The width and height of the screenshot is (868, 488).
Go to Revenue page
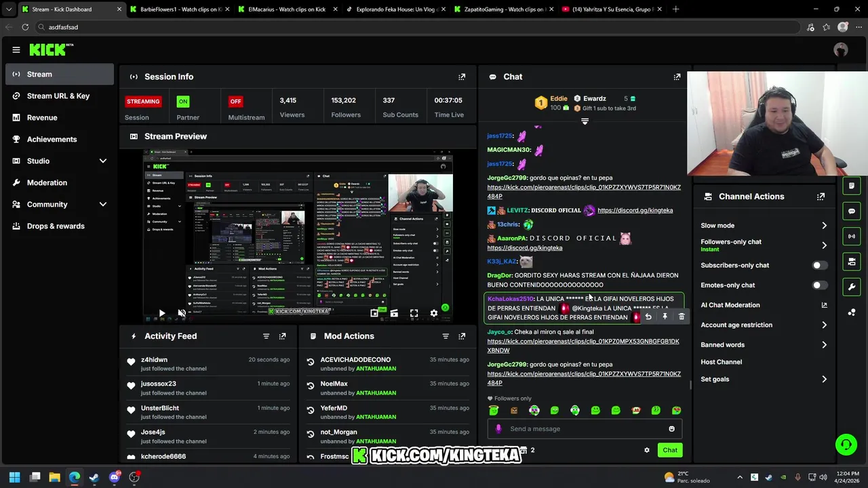coord(60,117)
